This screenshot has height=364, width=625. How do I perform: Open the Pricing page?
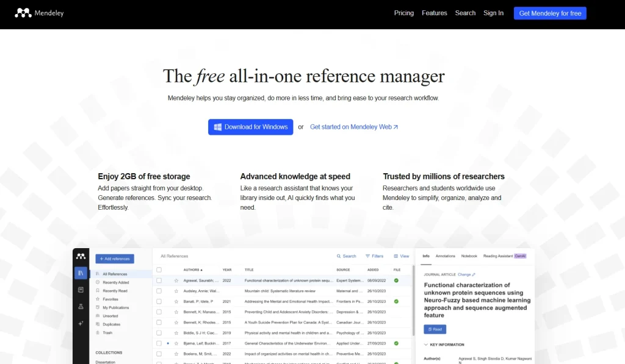coord(404,13)
